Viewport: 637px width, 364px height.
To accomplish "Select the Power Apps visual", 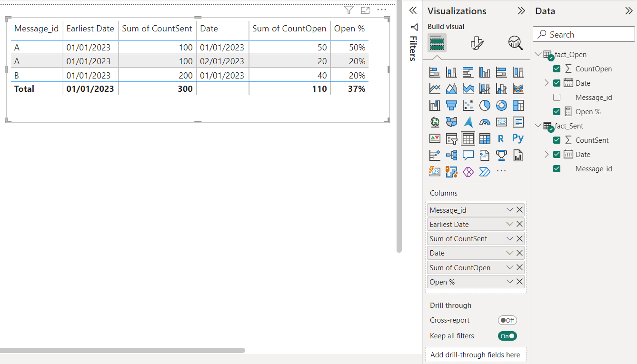I will point(468,171).
